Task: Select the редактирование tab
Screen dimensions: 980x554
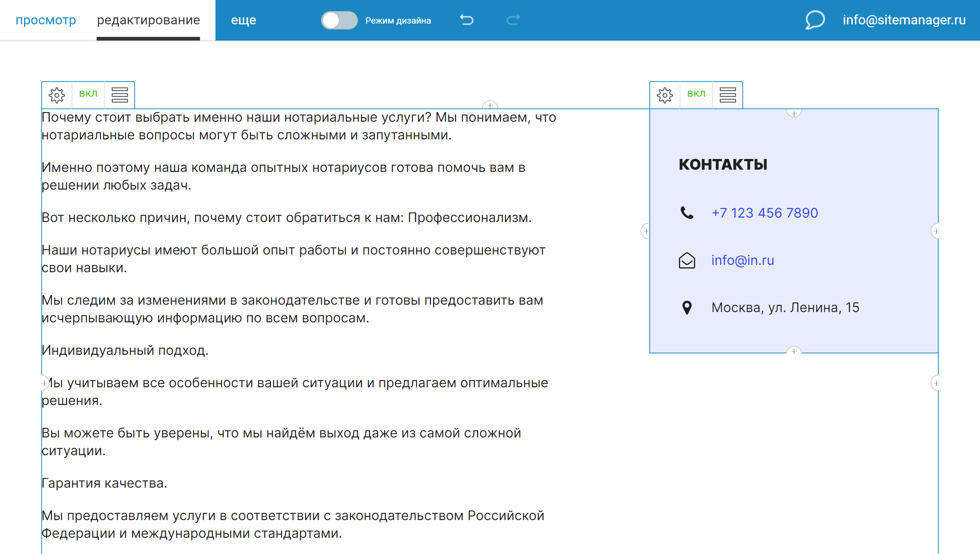Action: tap(149, 20)
